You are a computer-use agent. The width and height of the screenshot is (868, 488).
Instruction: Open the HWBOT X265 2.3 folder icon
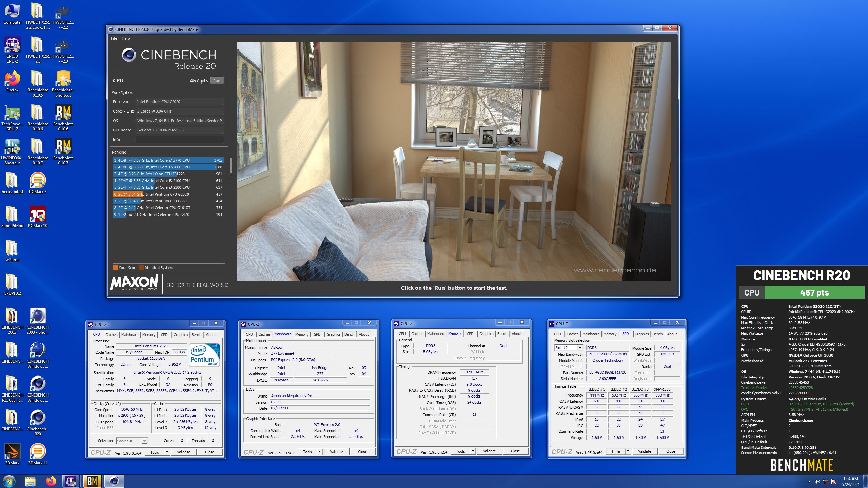(x=38, y=50)
